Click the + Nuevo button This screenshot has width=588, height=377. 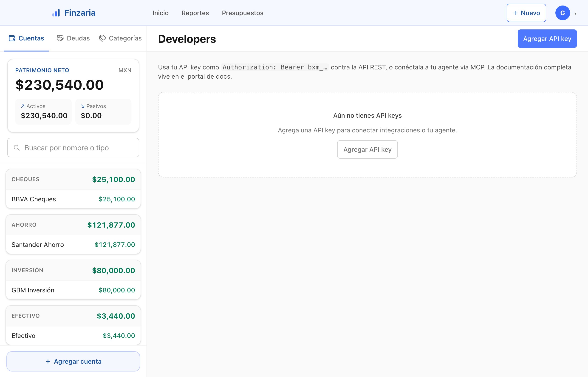pyautogui.click(x=526, y=13)
